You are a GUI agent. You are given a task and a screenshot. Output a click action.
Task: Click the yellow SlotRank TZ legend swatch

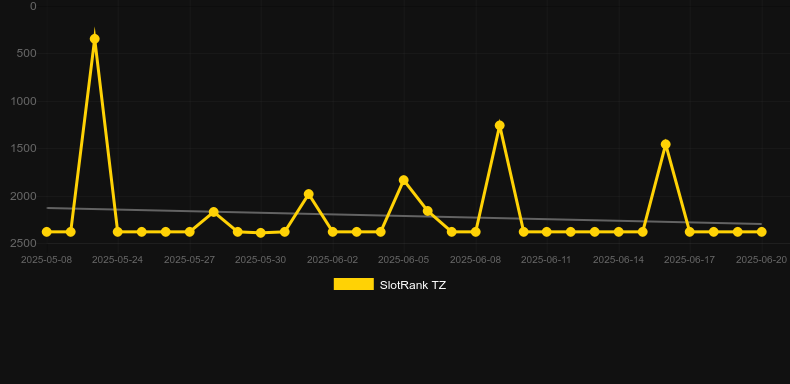354,284
